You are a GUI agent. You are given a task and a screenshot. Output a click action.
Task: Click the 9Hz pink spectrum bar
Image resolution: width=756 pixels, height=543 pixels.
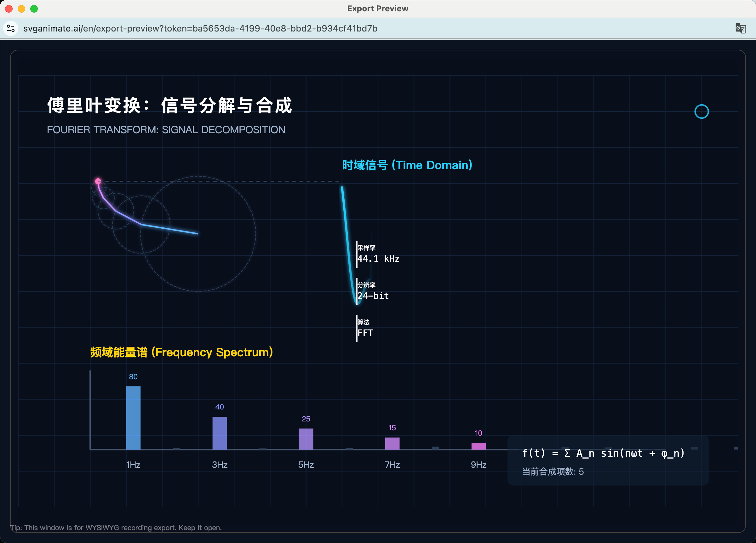pos(478,446)
